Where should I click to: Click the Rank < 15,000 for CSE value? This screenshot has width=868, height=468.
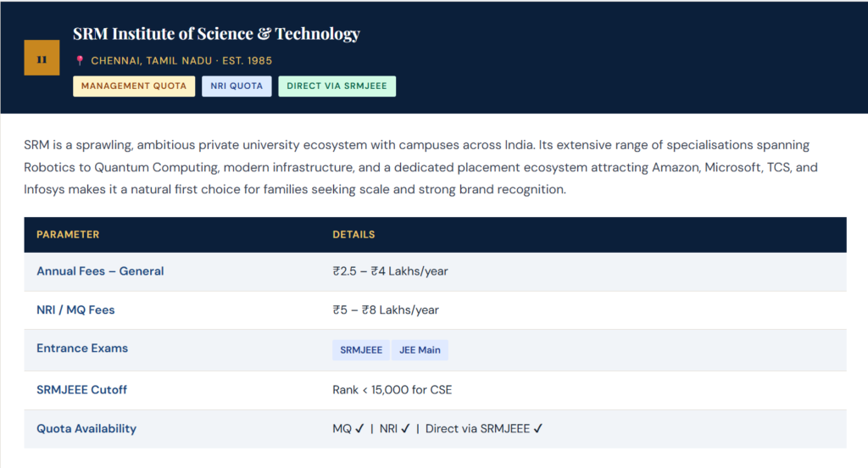point(392,390)
